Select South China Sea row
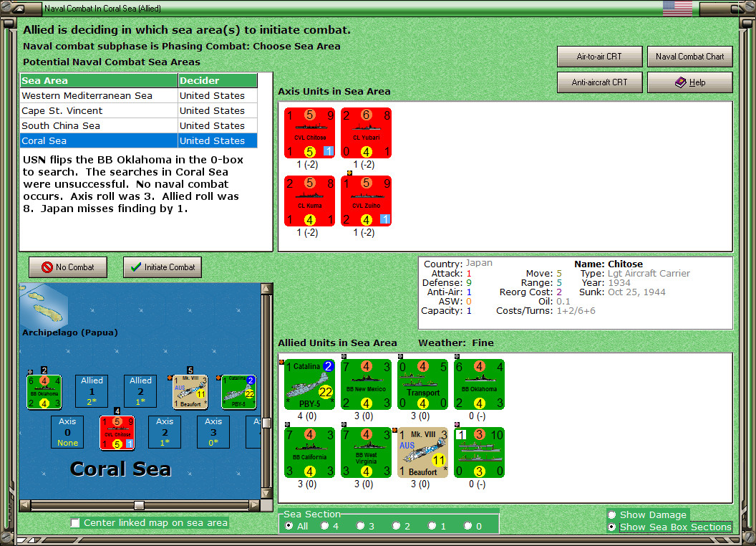The image size is (756, 546). pos(138,125)
